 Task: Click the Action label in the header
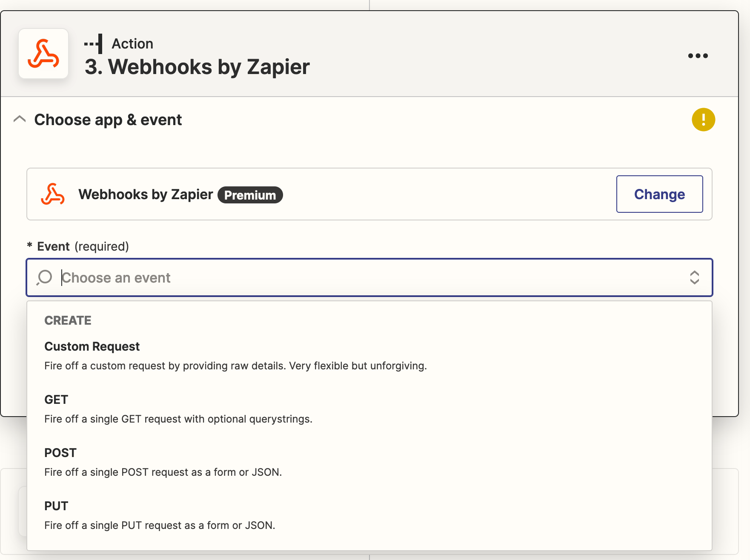coord(132,44)
